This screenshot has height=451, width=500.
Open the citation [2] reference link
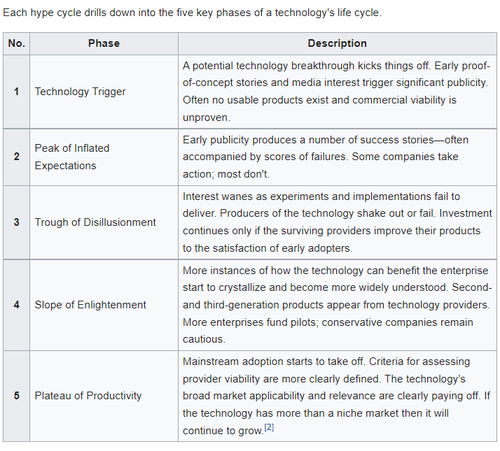coord(269,427)
